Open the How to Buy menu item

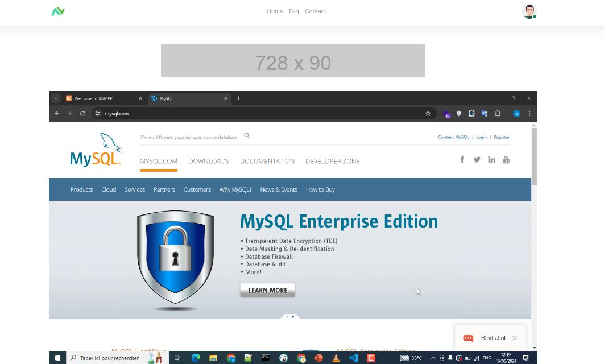(321, 189)
